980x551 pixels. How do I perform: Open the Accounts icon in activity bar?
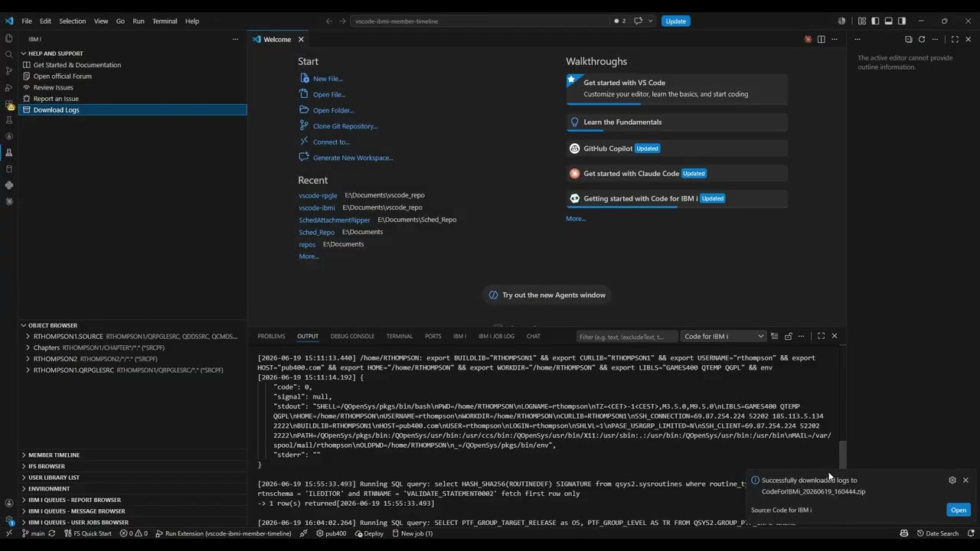point(9,503)
